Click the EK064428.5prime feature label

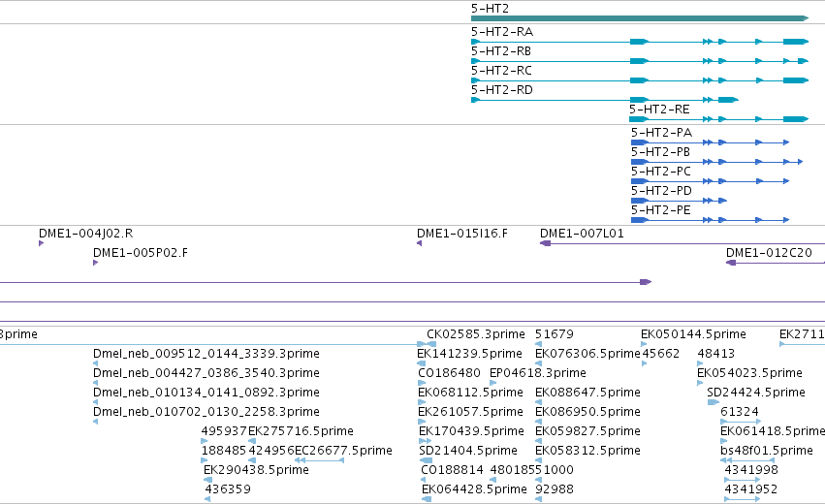[x=474, y=489]
